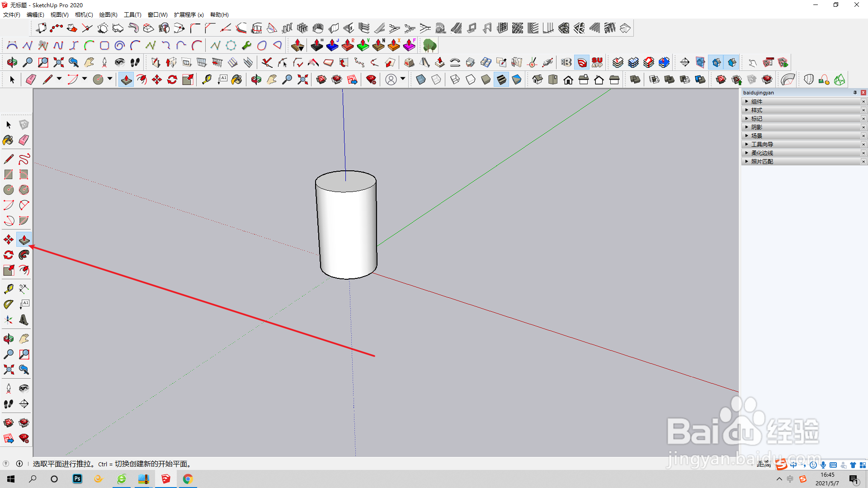Open the 相机(C) menu
868x488 pixels.
pos(84,15)
